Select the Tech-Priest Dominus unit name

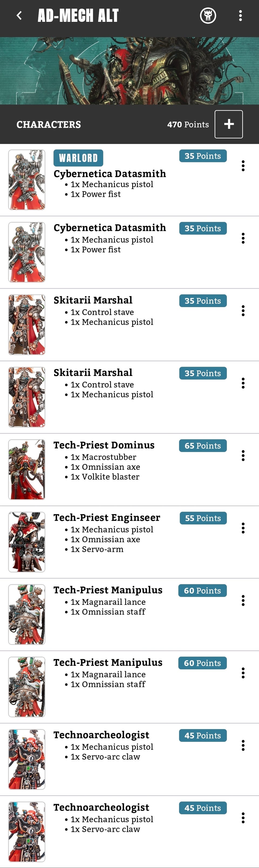104,445
